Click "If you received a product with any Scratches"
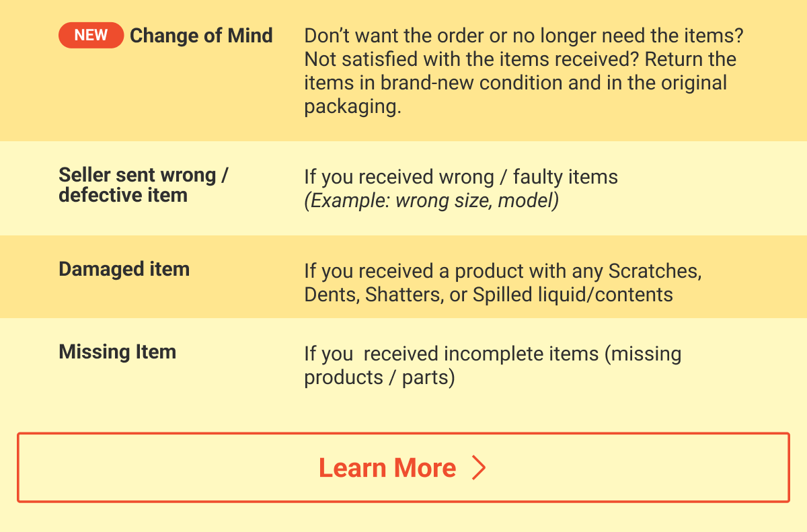The height and width of the screenshot is (532, 807). (502, 271)
